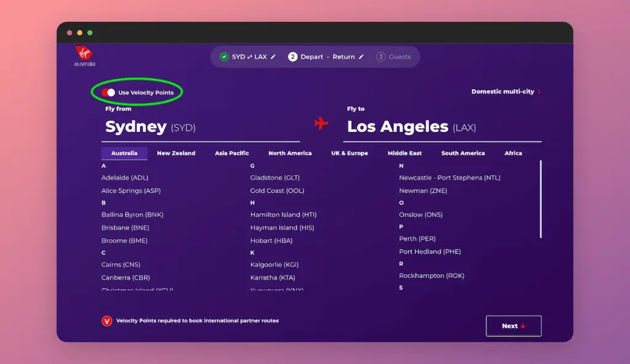Select the Middle East tab
Image resolution: width=630 pixels, height=364 pixels.
click(405, 153)
